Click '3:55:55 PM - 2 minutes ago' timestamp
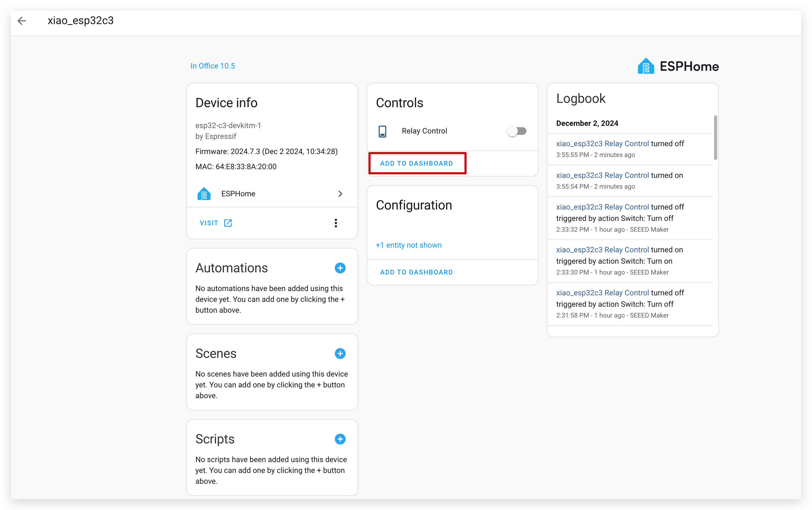Screen dimensions: 812x510 tap(595, 155)
